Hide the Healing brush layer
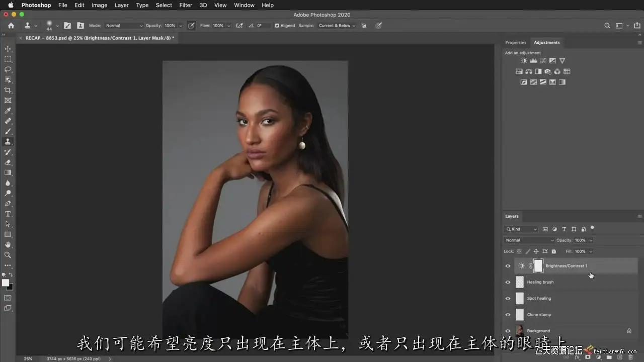Image resolution: width=644 pixels, height=362 pixels. click(x=508, y=282)
